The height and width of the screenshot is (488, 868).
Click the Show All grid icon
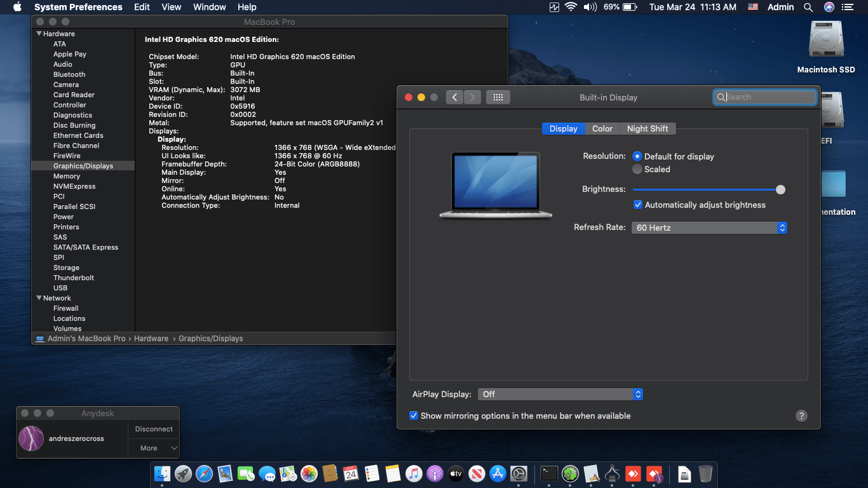point(498,97)
